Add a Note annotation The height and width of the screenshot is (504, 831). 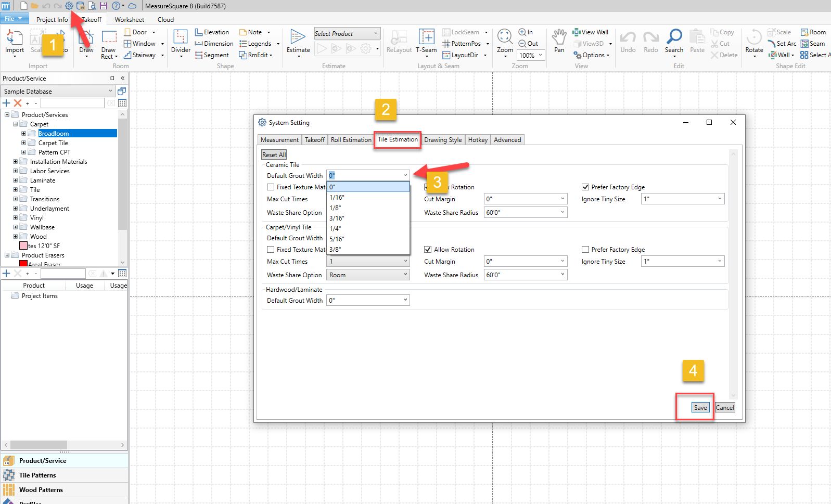click(254, 32)
